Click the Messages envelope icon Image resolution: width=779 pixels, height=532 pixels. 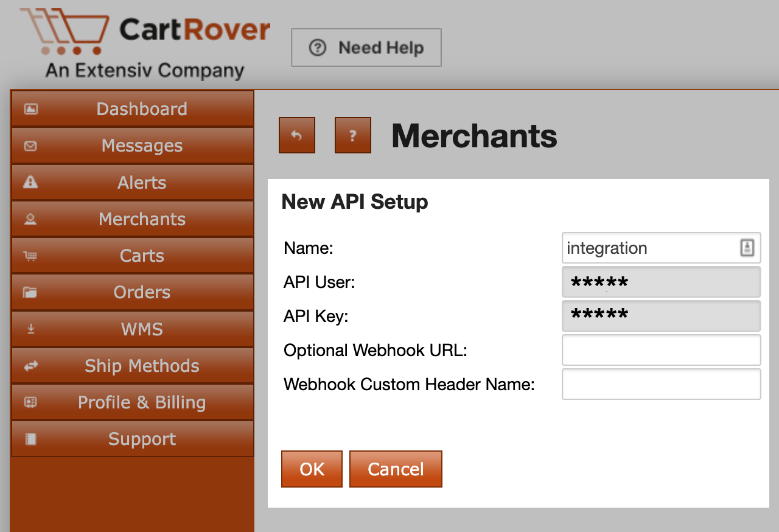point(30,146)
